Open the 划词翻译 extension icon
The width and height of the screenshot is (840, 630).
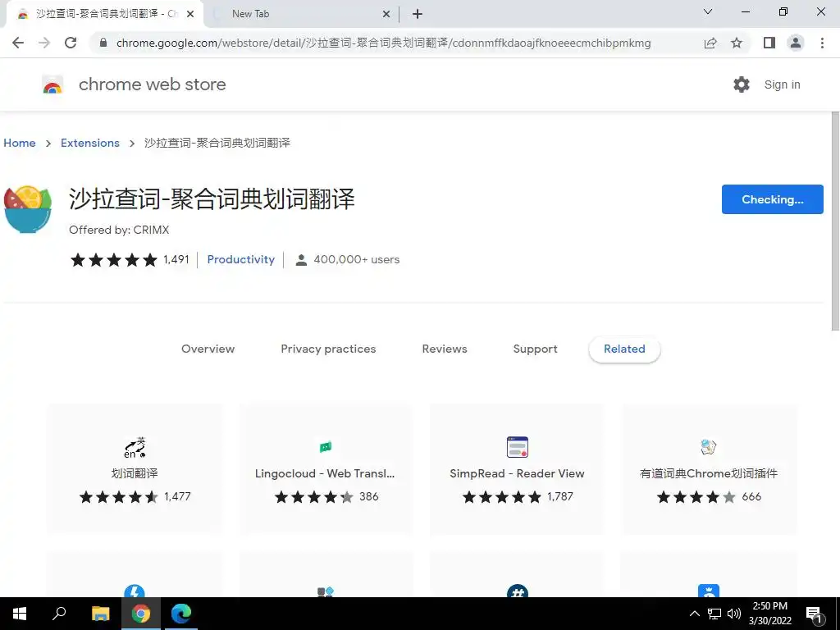click(x=135, y=447)
